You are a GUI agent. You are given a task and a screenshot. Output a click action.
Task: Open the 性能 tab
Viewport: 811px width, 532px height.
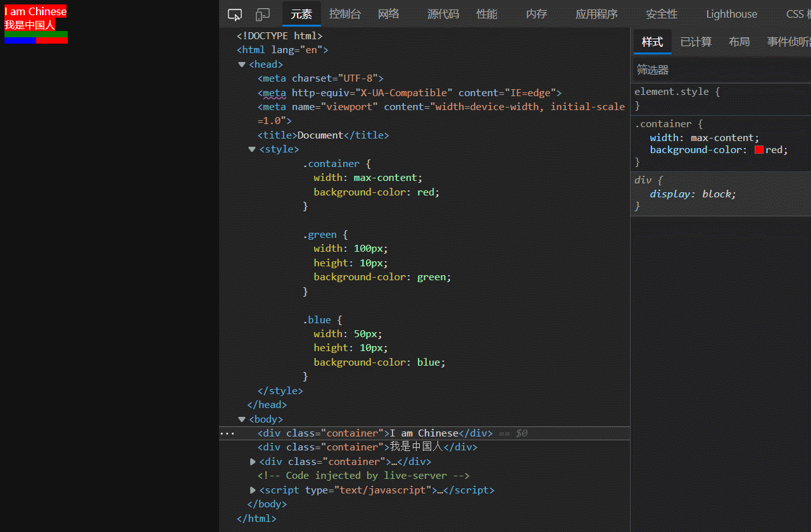487,14
